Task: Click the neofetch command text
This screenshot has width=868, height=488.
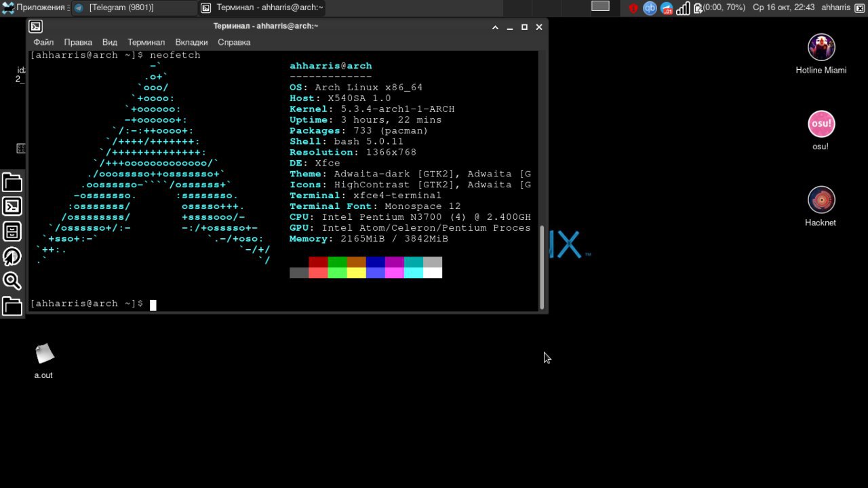Action: (x=175, y=55)
